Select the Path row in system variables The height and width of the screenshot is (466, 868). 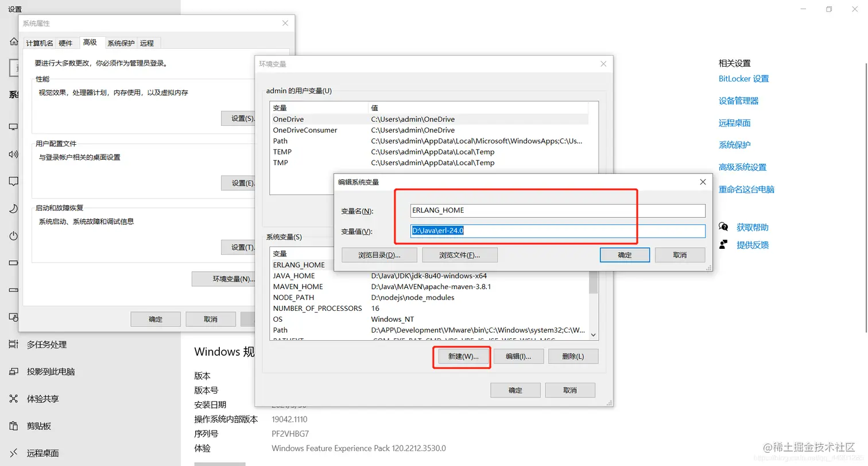coord(429,330)
